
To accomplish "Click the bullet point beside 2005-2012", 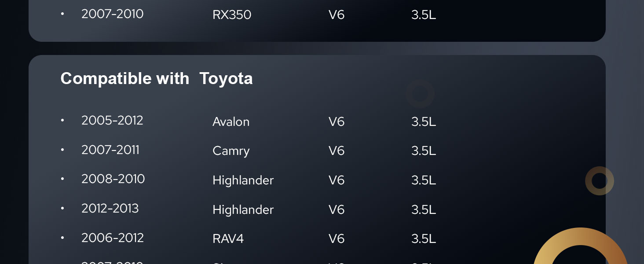I will coord(62,120).
